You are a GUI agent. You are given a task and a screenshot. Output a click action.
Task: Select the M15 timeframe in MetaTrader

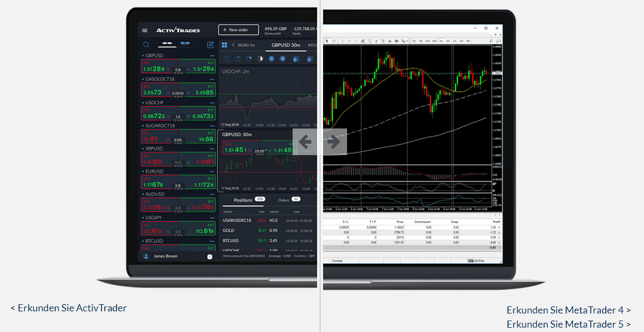(428, 41)
